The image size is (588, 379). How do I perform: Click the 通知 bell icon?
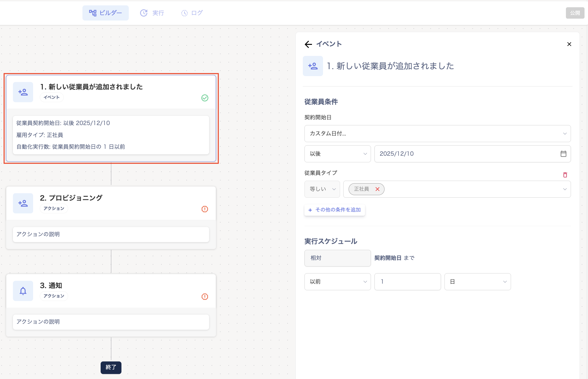coord(23,291)
